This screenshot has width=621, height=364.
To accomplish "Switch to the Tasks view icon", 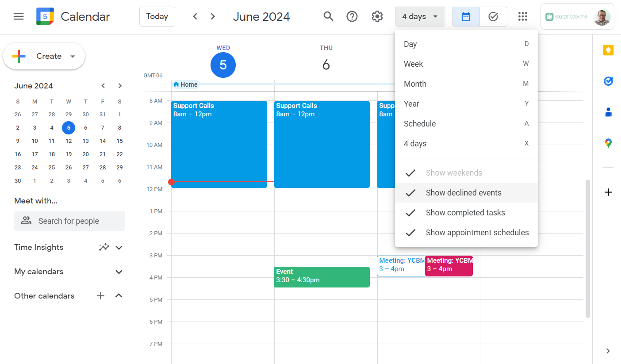I will click(x=493, y=17).
